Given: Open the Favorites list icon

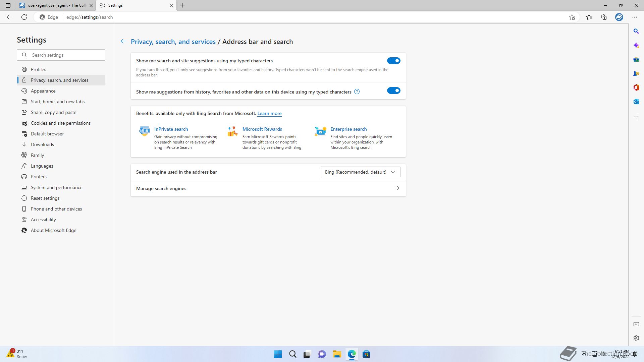Looking at the screenshot, I should 589,17.
